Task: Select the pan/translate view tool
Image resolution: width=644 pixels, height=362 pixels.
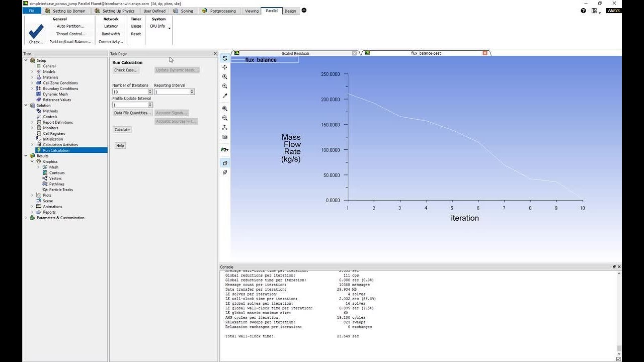Action: pyautogui.click(x=225, y=67)
